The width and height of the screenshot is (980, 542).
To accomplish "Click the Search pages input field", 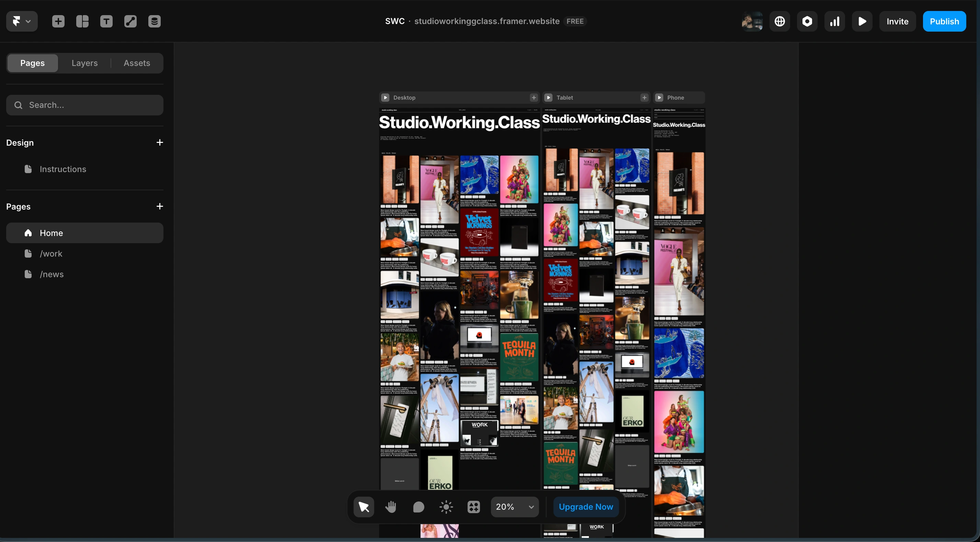I will click(84, 105).
